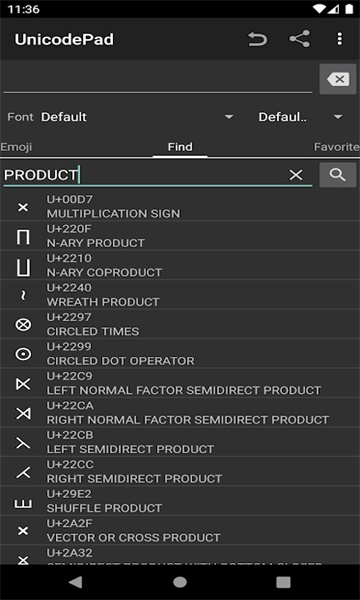Pick the CIRCLED TIMES symbol
360x600 pixels.
[x=180, y=324]
